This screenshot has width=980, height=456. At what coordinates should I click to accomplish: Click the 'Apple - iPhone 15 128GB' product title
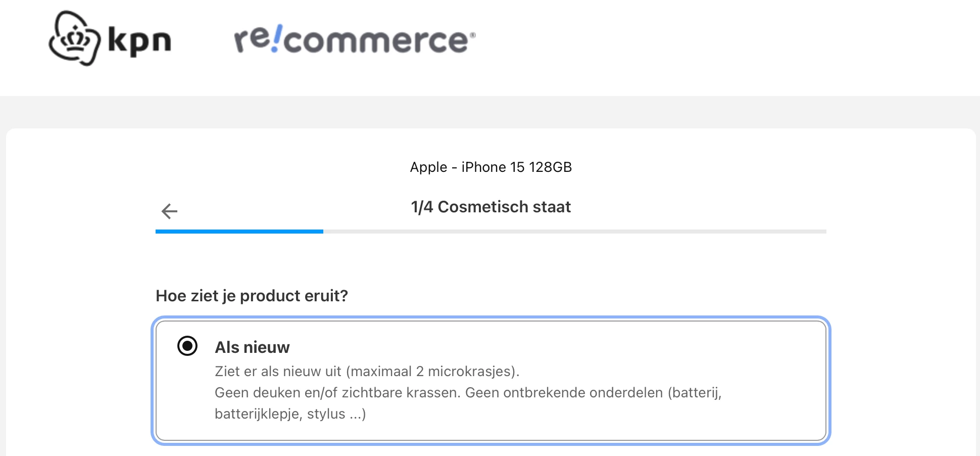(491, 167)
